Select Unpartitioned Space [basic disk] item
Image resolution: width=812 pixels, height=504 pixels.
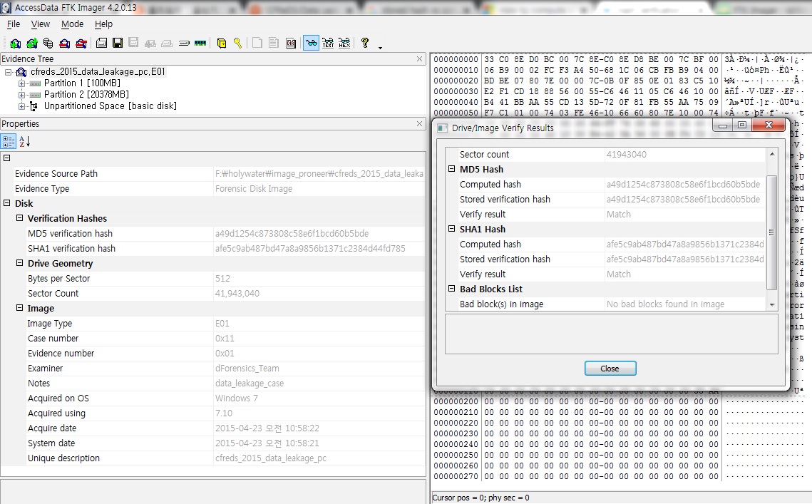[x=111, y=106]
